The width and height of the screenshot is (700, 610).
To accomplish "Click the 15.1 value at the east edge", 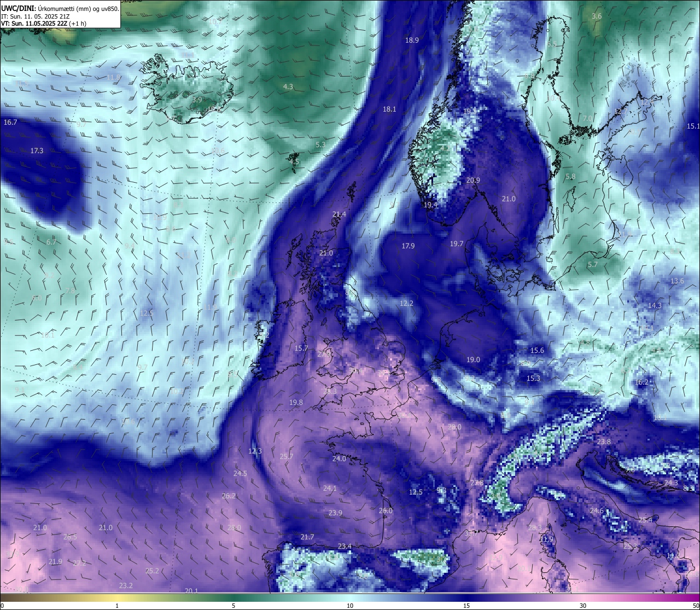I will [x=693, y=126].
